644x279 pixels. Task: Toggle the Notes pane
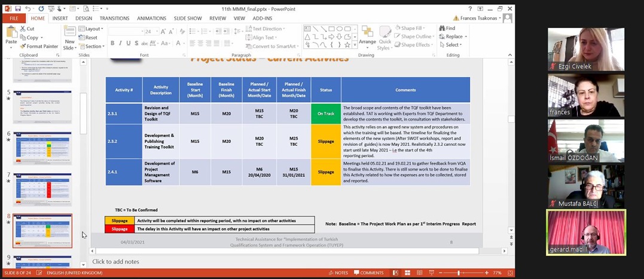(x=338, y=273)
